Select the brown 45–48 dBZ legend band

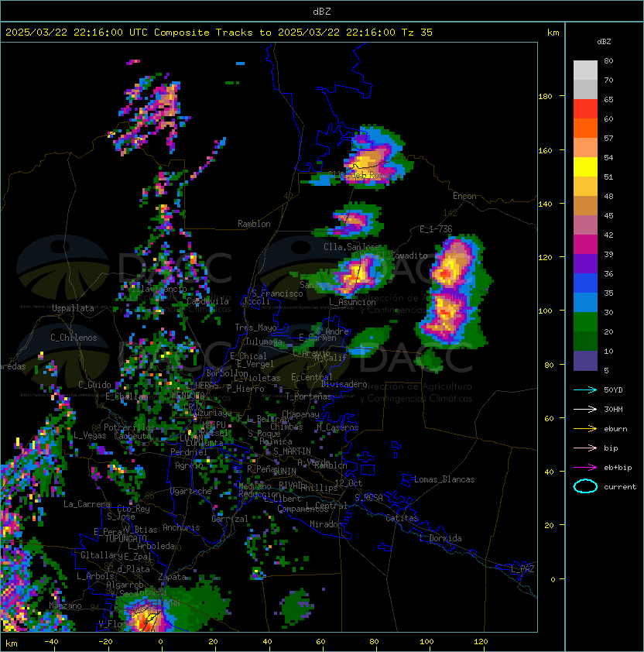pos(585,206)
